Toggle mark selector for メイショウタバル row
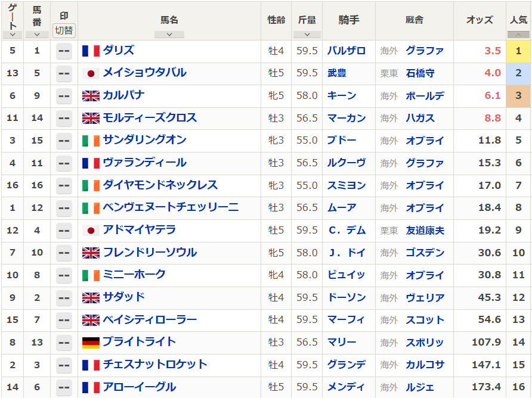Screen dimensions: 532x398 [x=64, y=73]
